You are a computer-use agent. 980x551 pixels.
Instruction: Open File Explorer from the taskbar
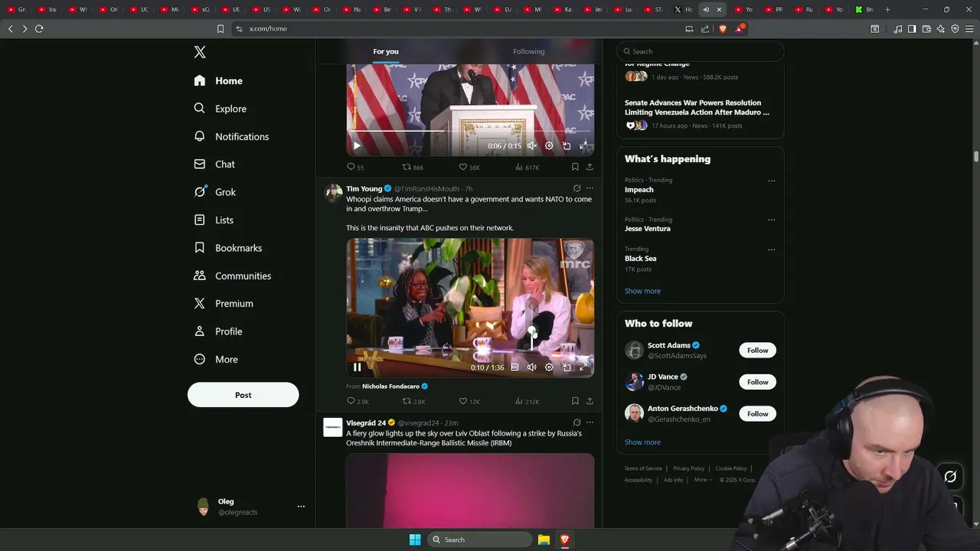coord(544,540)
